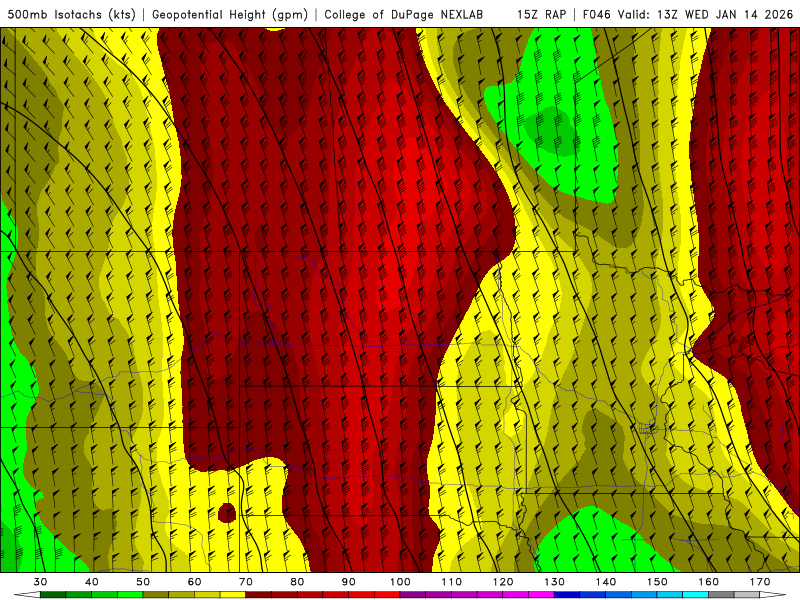
Task: Click the colorbar label '110'
Action: [x=452, y=582]
